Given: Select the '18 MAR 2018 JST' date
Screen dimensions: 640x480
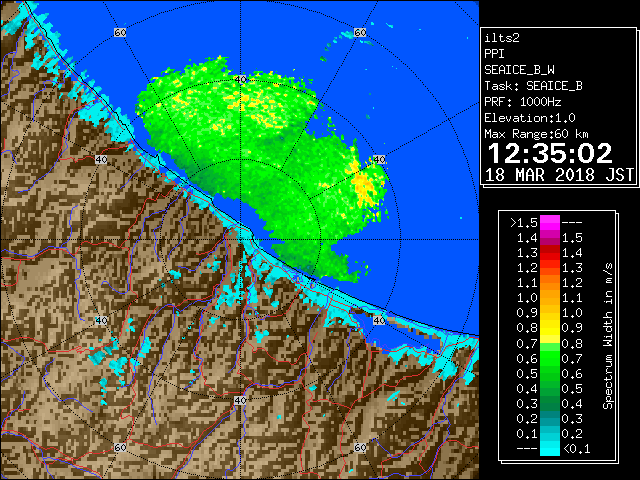Looking at the screenshot, I should pos(560,175).
